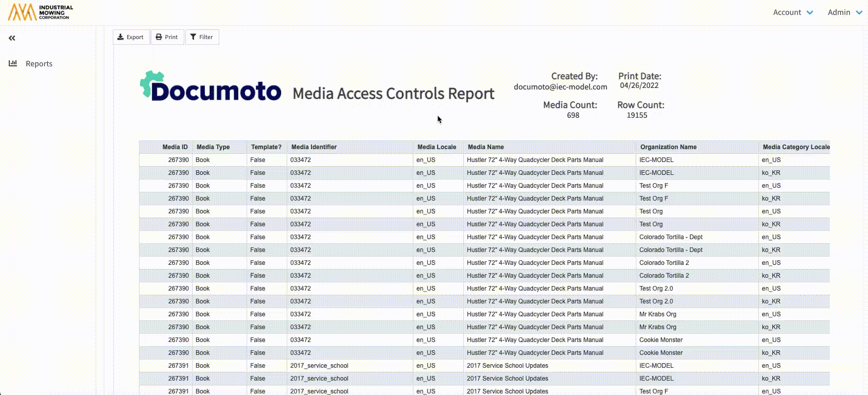Collapse the sidebar with double-chevron icon
The width and height of the screenshot is (868, 395).
pos(12,38)
